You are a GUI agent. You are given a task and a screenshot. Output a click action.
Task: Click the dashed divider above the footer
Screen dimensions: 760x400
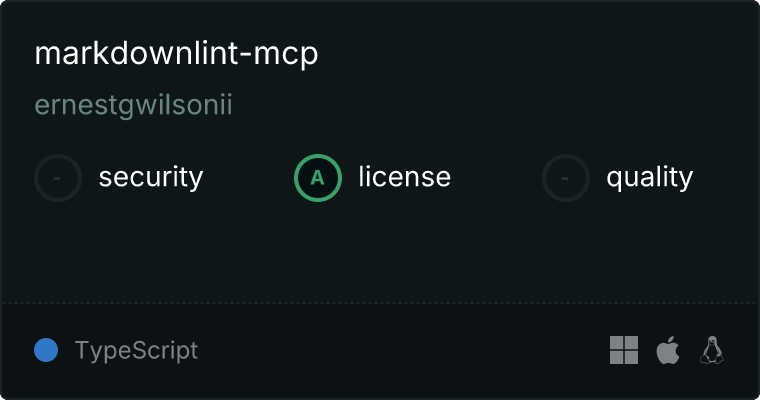380,303
